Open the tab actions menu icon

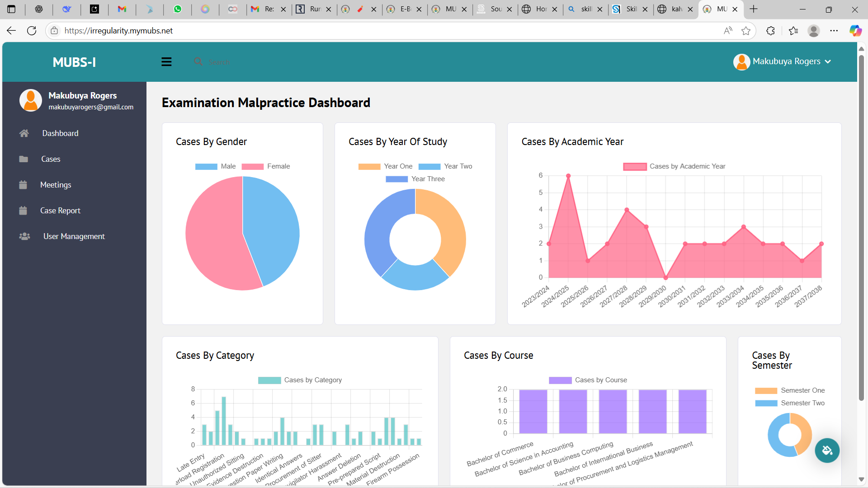[12, 9]
